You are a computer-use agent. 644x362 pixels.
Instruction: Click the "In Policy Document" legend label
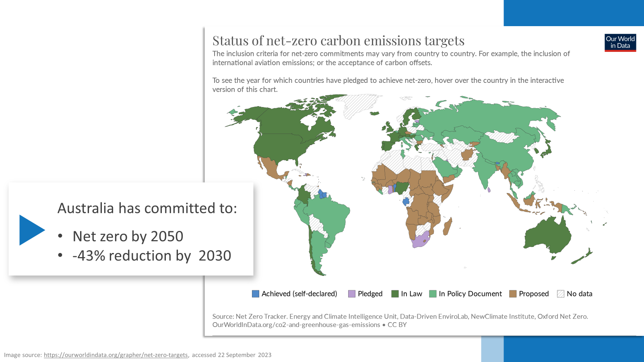[471, 294]
